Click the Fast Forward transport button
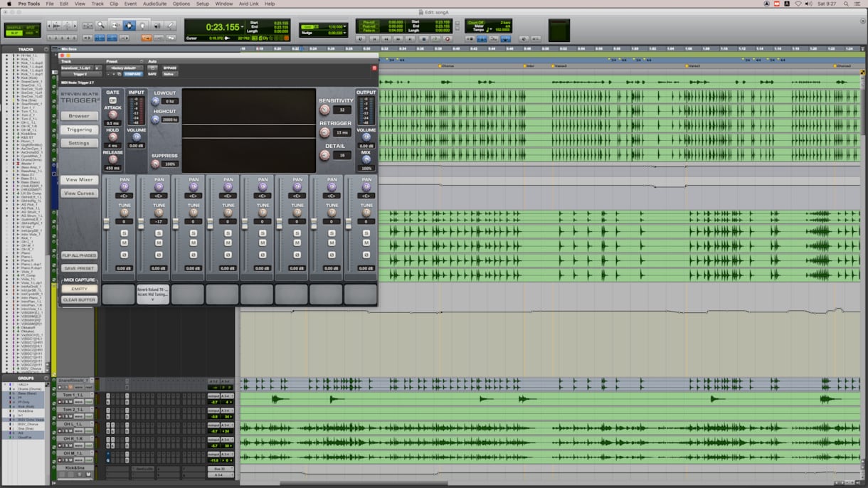The width and height of the screenshot is (868, 488). click(x=398, y=38)
